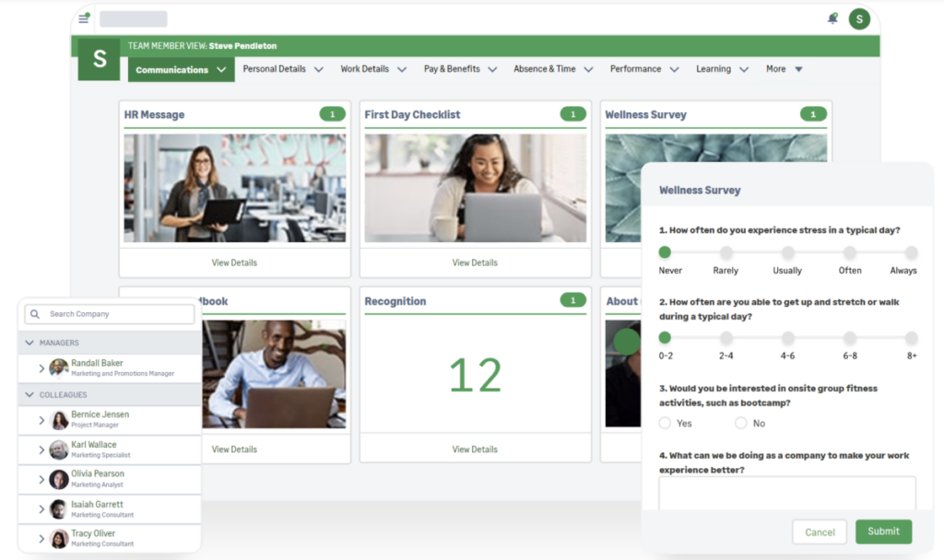The image size is (944, 560).
Task: Submit the Wellness Survey
Action: (883, 531)
